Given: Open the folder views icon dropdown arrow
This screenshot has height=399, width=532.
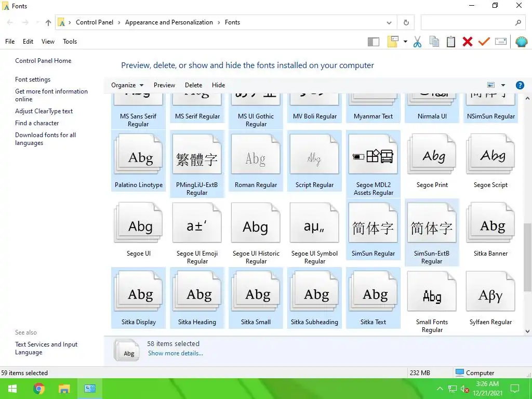Looking at the screenshot, I should coord(405,42).
